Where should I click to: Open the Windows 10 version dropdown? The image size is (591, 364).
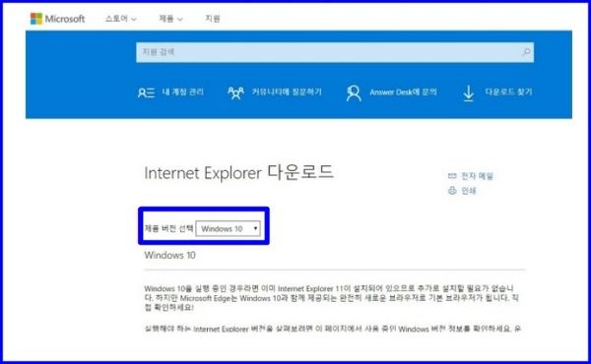pyautogui.click(x=229, y=228)
